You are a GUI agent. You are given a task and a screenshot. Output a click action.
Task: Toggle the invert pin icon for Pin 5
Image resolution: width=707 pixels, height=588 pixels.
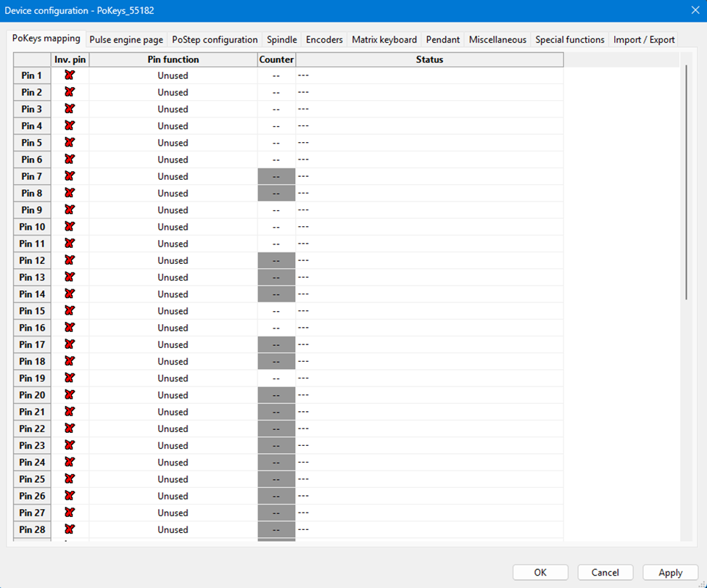(70, 143)
